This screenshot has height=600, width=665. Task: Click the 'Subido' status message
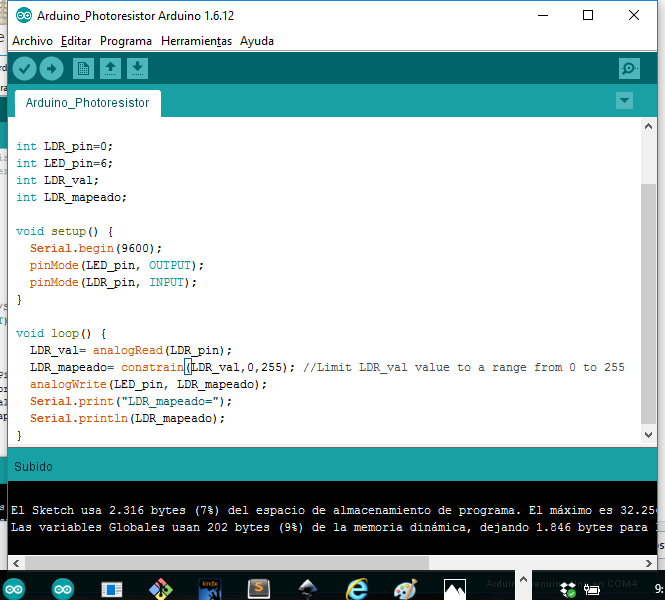(x=34, y=467)
